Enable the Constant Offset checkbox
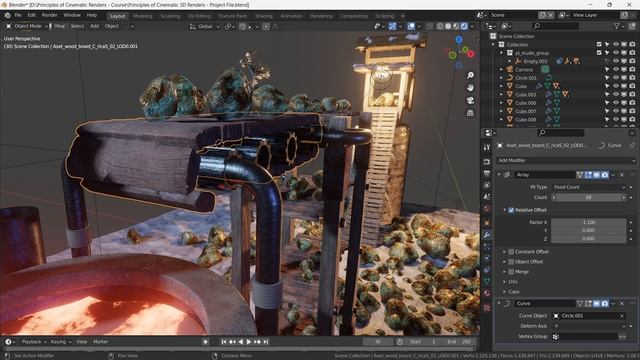 (511, 252)
